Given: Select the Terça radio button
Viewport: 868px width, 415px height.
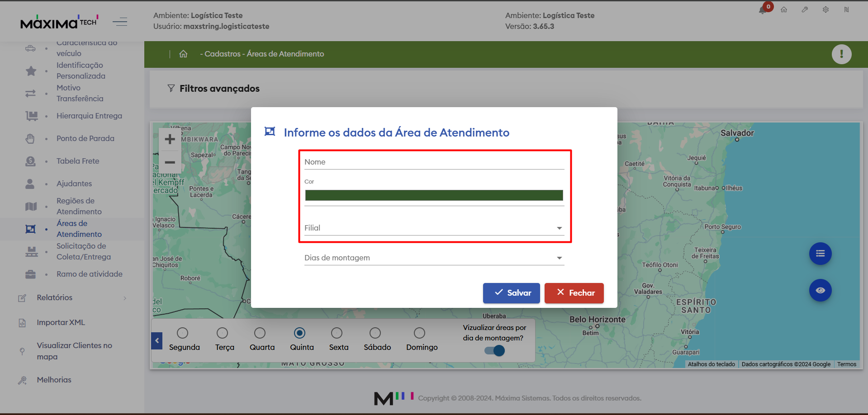Looking at the screenshot, I should click(x=222, y=333).
